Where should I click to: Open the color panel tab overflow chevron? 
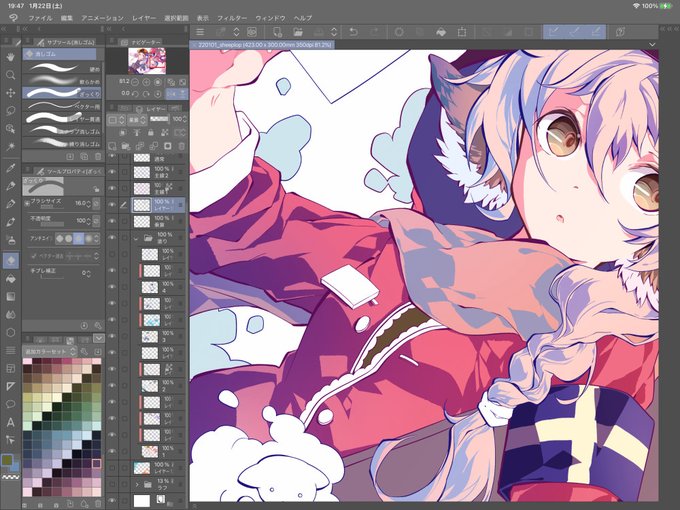click(x=98, y=338)
